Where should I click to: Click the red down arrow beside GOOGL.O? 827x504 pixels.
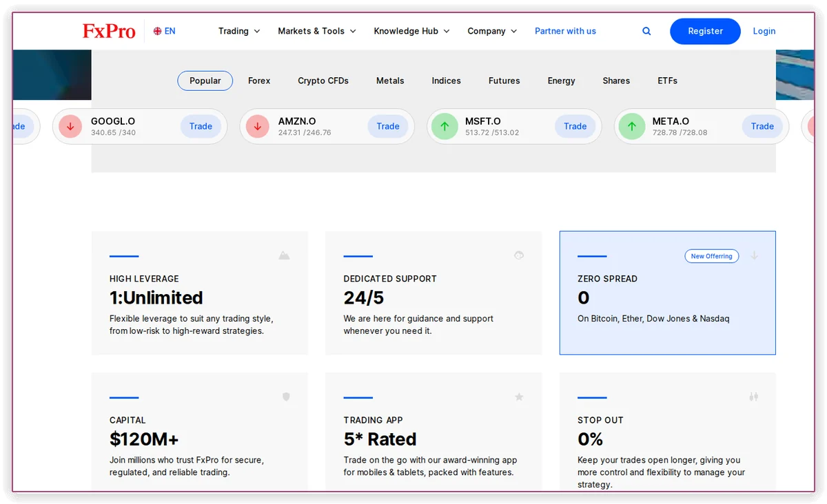[x=70, y=126]
